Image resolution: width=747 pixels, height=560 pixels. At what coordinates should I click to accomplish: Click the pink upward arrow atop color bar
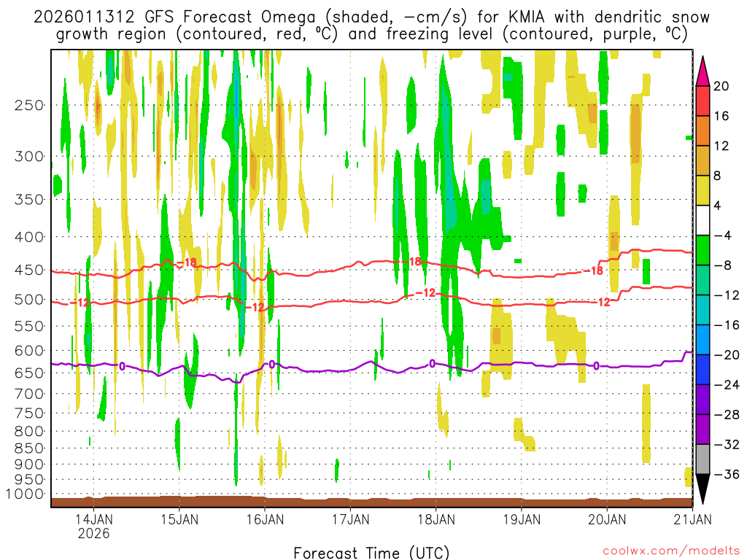pos(703,71)
